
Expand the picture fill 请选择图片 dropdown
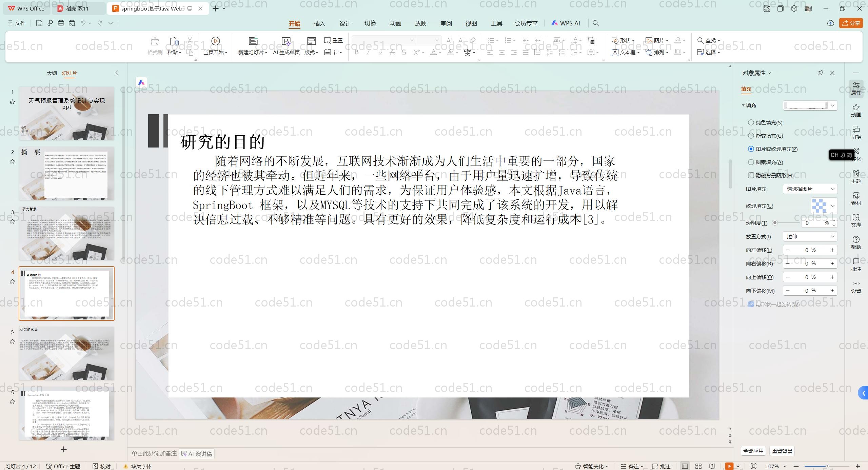810,189
